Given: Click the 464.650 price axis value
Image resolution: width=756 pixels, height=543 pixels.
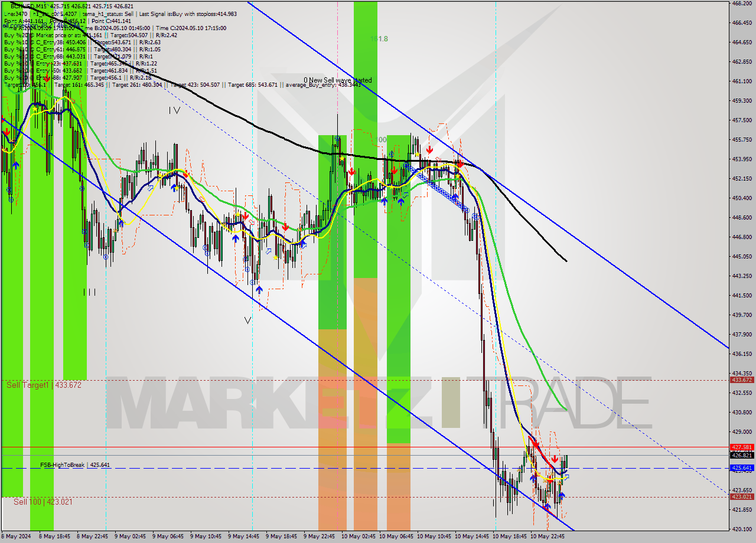Looking at the screenshot, I should [741, 42].
